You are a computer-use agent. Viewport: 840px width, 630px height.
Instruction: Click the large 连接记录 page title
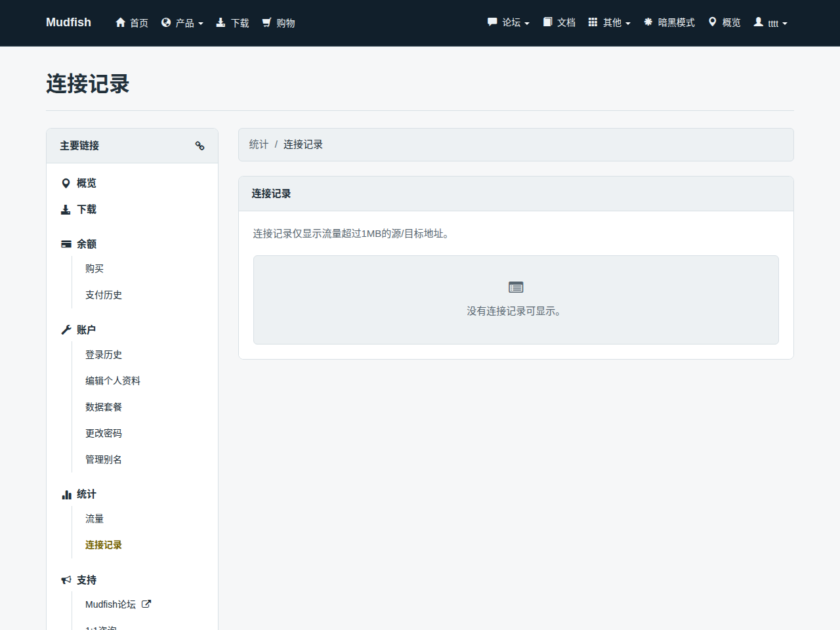tap(88, 84)
